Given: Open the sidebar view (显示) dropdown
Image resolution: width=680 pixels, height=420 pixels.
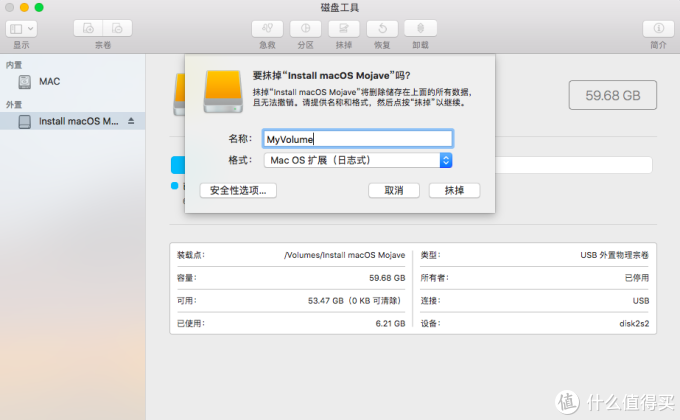Looking at the screenshot, I should pos(21,29).
